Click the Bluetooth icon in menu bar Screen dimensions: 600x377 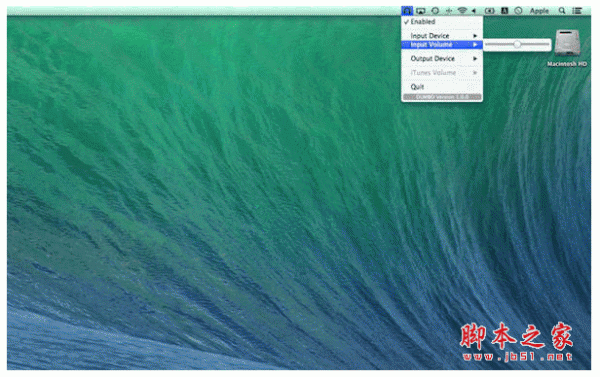pyautogui.click(x=448, y=11)
